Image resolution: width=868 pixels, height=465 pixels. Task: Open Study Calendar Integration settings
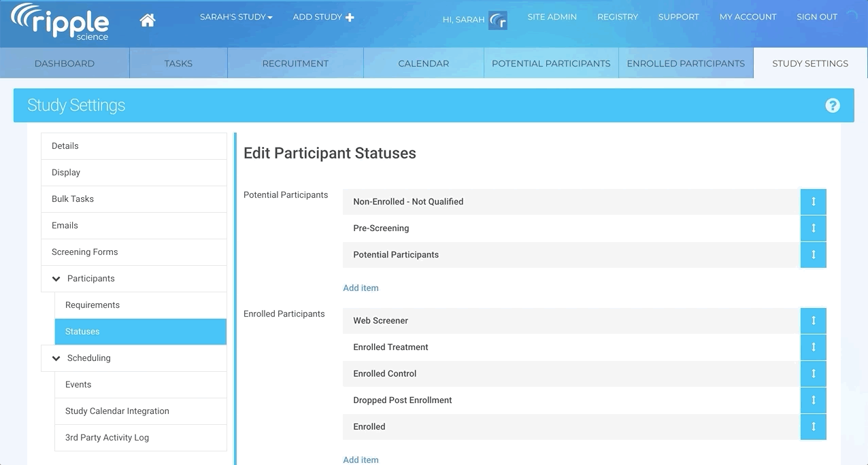coord(117,411)
